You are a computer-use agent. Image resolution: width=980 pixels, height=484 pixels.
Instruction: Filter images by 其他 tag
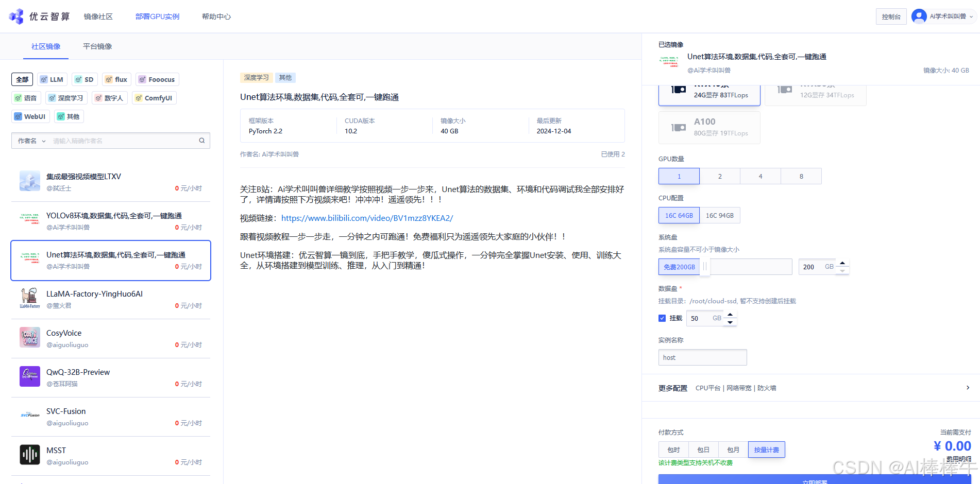pyautogui.click(x=69, y=116)
